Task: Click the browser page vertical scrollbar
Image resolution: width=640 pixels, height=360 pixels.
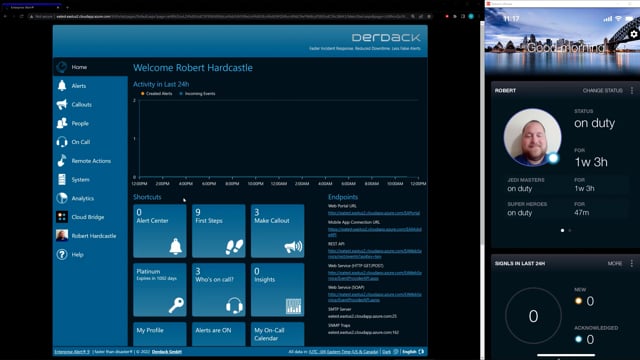Action: [482, 135]
